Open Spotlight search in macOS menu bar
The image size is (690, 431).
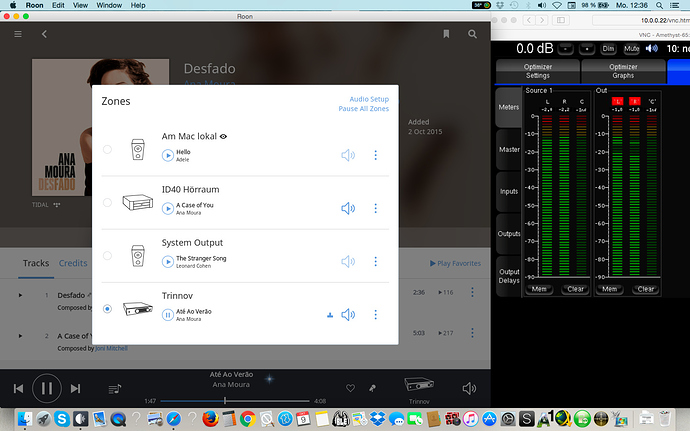659,5
